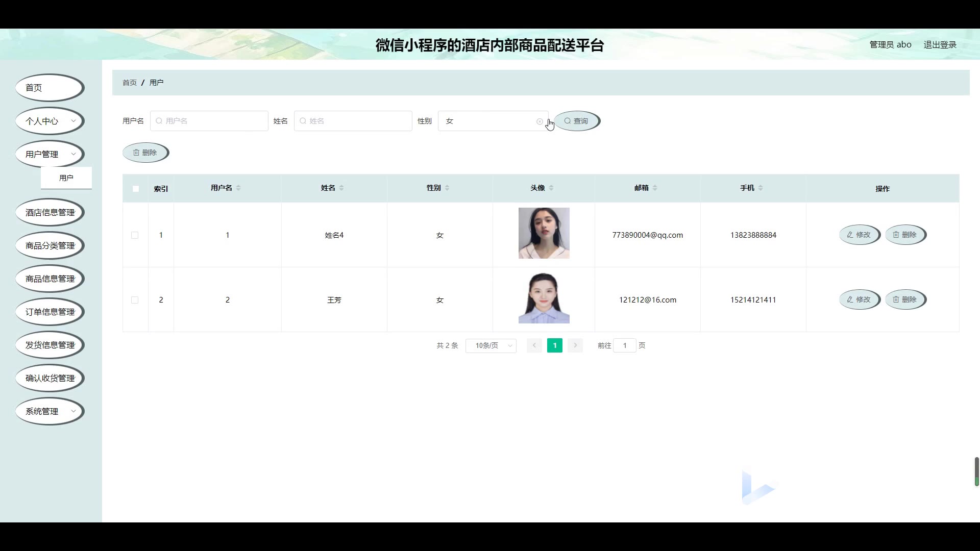Open 商品信息管理 in the sidebar
Viewport: 980px width, 551px height.
(x=50, y=279)
